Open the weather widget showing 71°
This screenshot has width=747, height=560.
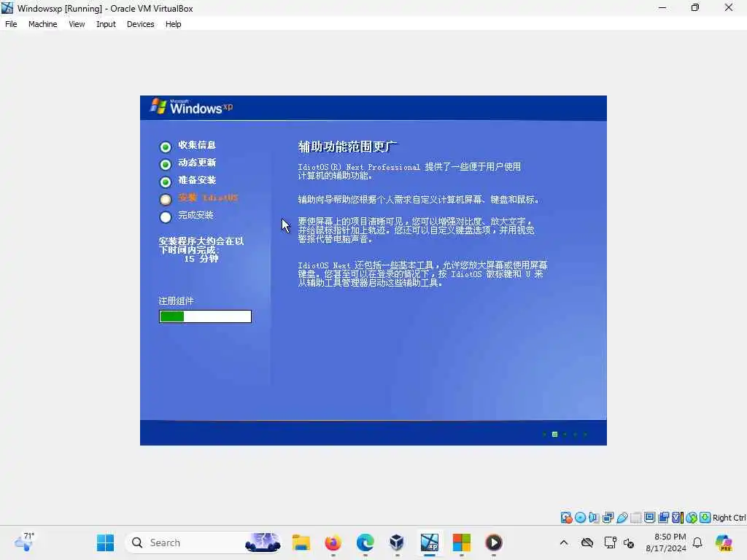[x=24, y=542]
